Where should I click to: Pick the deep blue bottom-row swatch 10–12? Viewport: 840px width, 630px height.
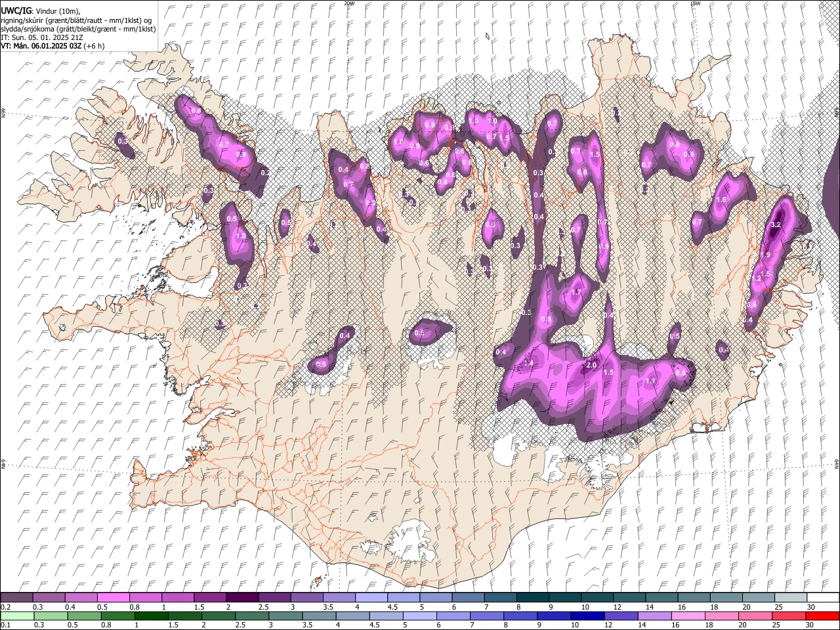point(587,616)
